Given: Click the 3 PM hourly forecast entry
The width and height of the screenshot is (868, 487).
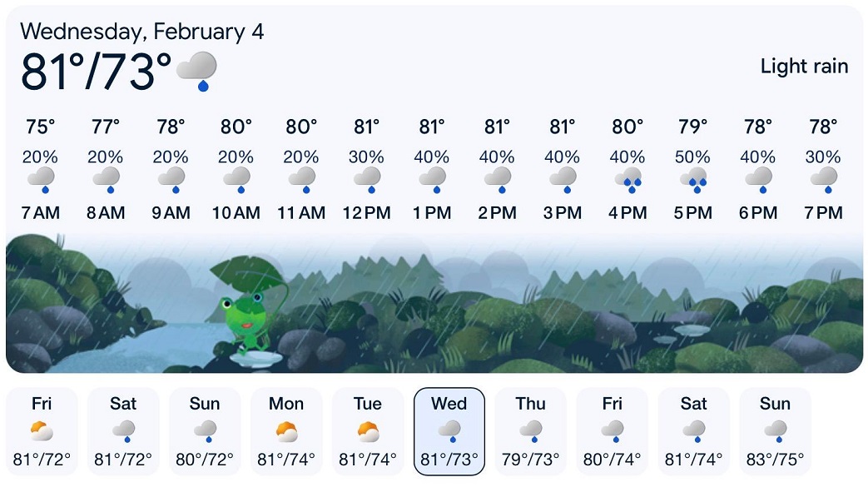Looking at the screenshot, I should tap(563, 166).
